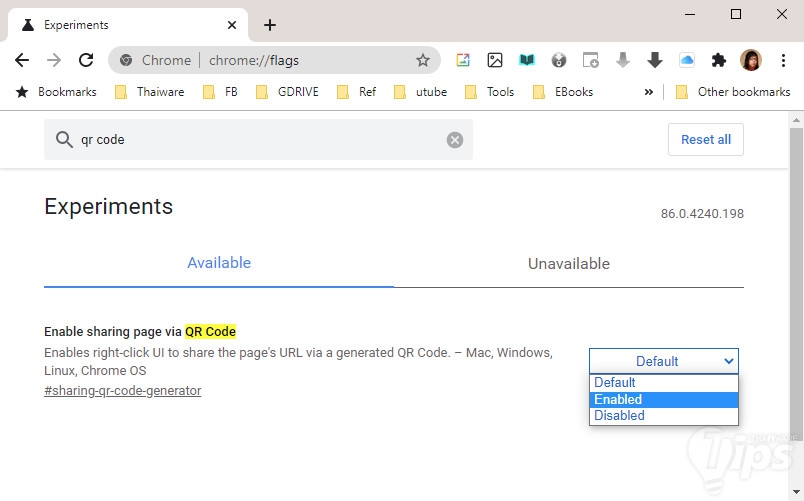Screen dimensions: 804x501
Task: Click the gray round face extension icon
Action: tap(558, 61)
